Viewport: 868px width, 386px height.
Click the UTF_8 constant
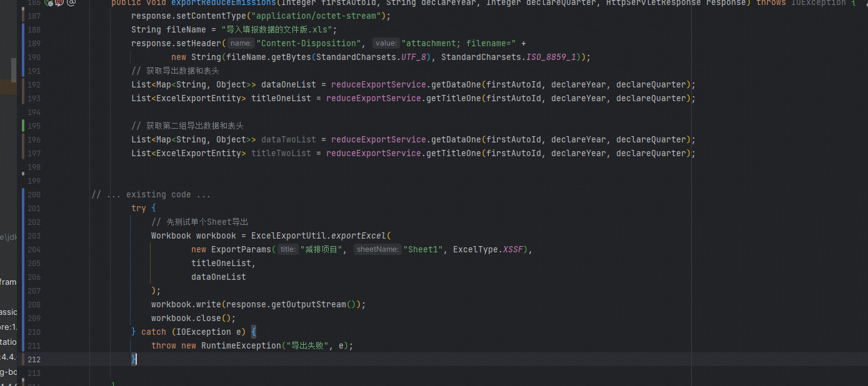[415, 57]
